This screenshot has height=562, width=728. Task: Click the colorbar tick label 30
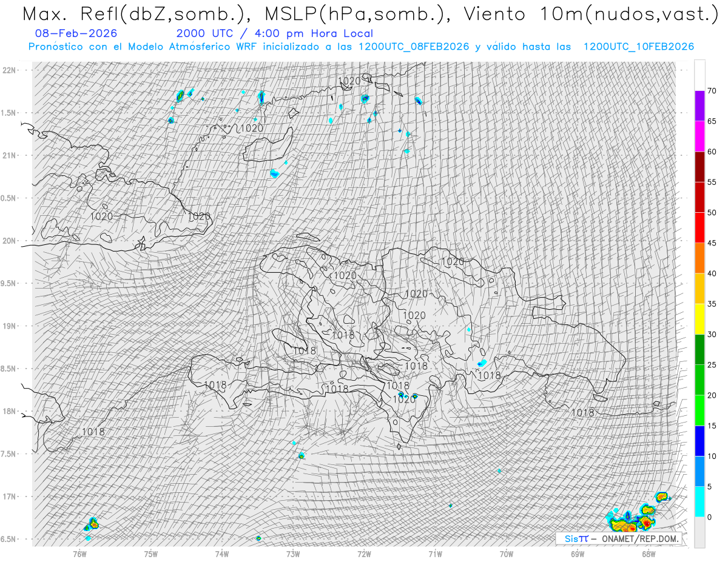[712, 335]
